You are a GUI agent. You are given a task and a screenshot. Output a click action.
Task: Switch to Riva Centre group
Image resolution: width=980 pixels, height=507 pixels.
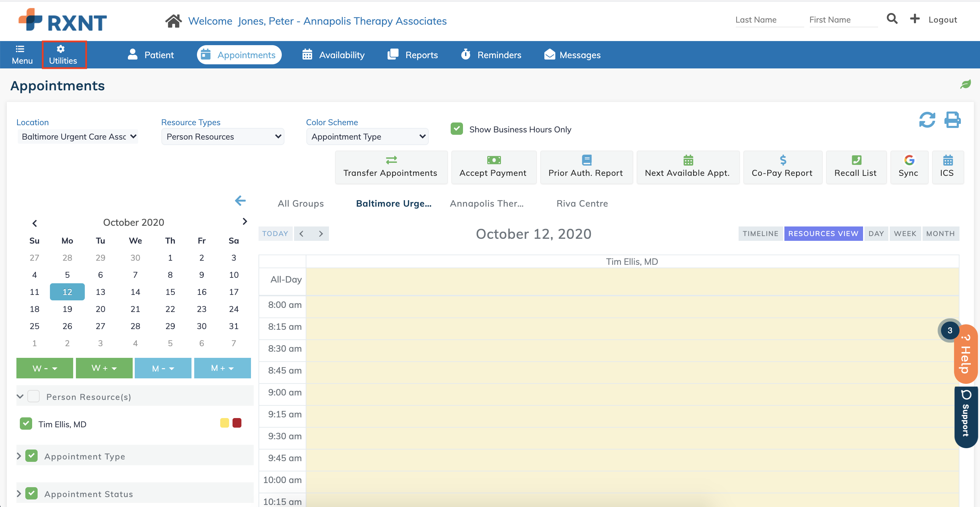coord(582,204)
